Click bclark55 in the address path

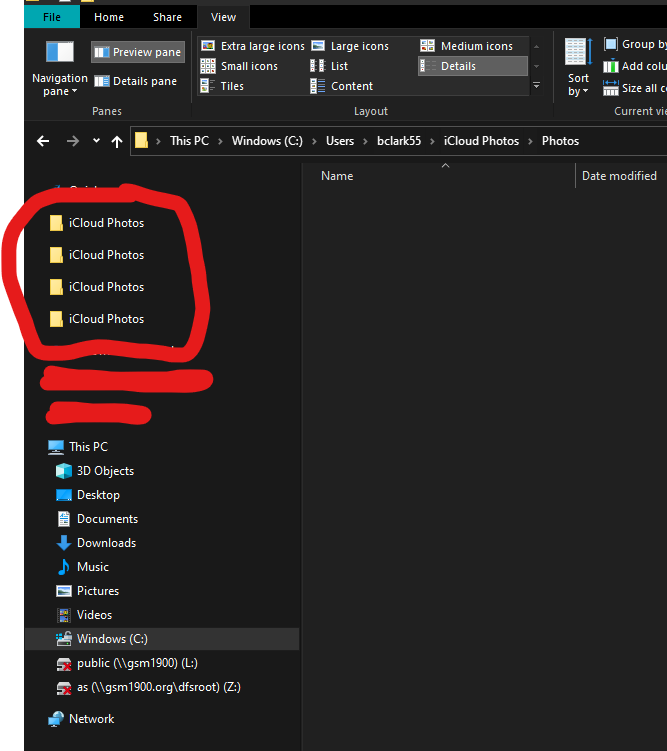(399, 141)
